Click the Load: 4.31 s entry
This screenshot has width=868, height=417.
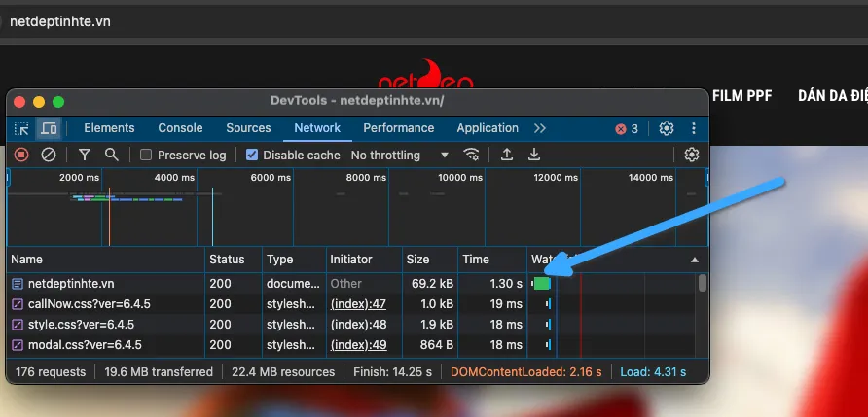[x=653, y=372]
